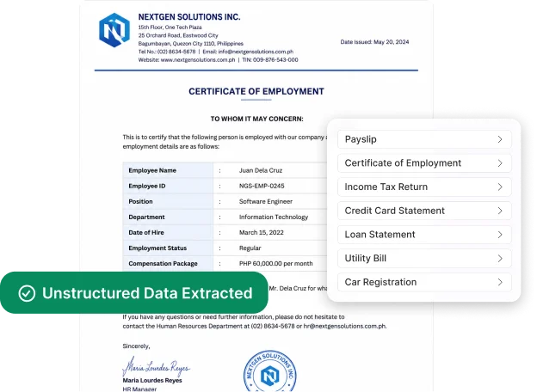Click the Unstructured Data Extracted banner
Image resolution: width=537 pixels, height=392 pixels.
(x=134, y=293)
